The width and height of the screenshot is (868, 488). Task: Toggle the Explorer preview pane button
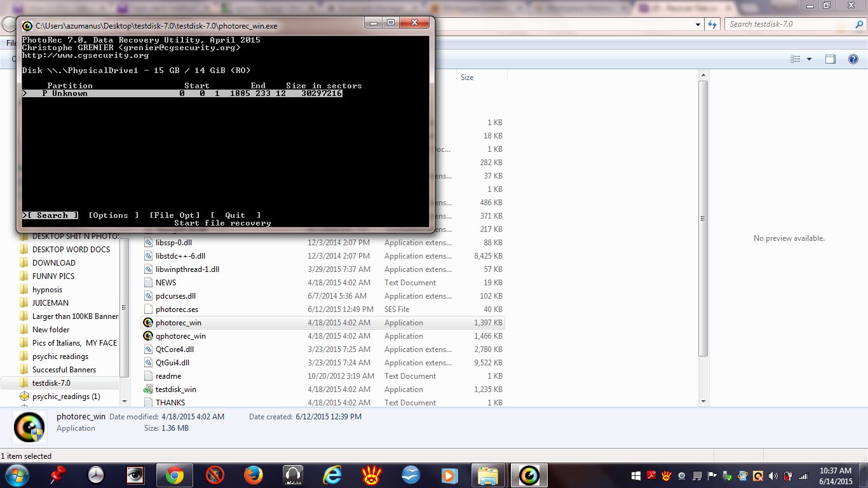(x=831, y=59)
